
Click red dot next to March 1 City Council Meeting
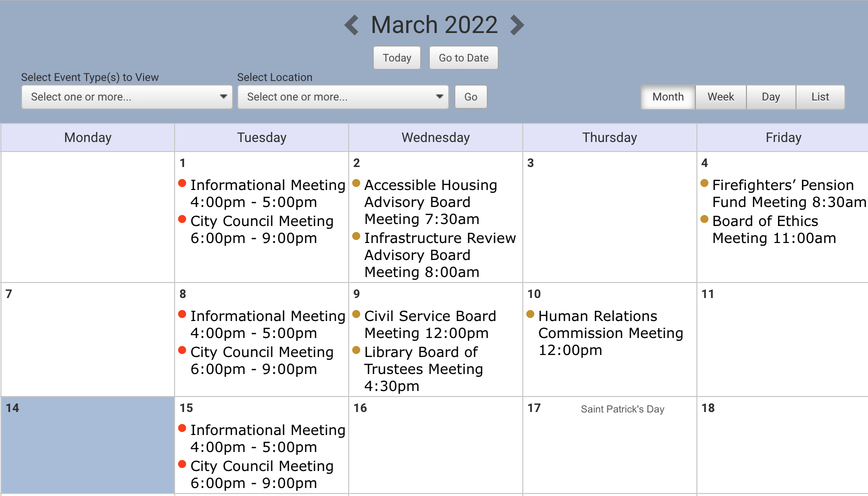click(x=182, y=219)
